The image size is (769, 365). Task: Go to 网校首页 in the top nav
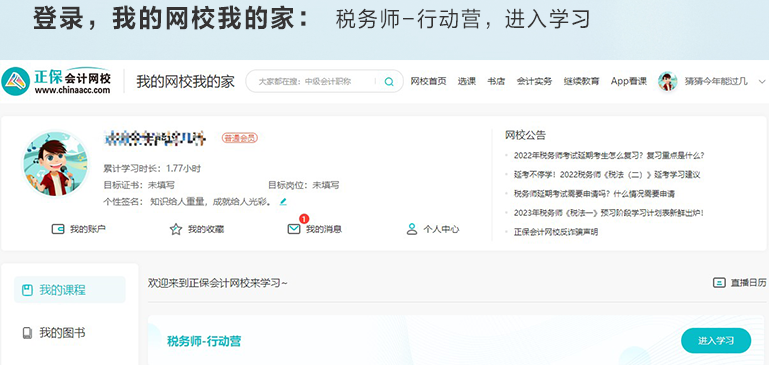(428, 81)
